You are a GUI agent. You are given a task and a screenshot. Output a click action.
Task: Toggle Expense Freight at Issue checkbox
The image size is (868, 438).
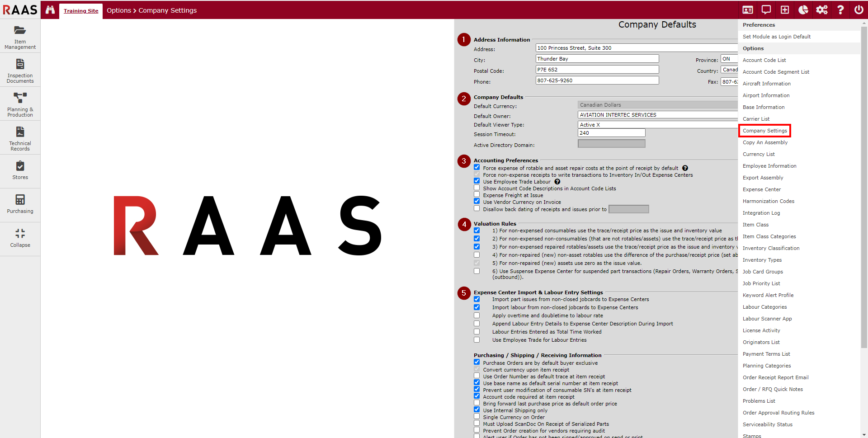pyautogui.click(x=476, y=195)
